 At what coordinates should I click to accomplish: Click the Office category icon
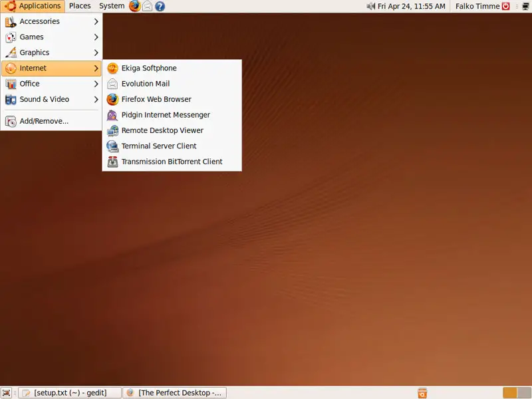coord(11,84)
